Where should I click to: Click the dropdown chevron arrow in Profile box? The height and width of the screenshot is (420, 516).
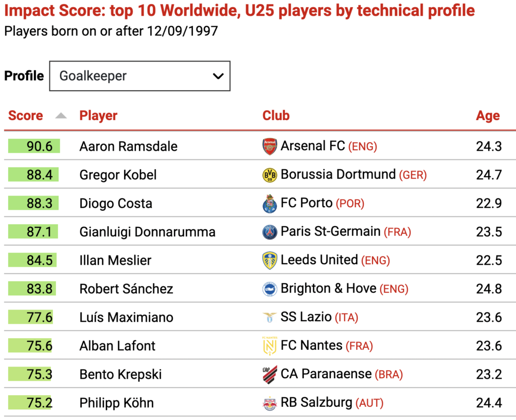[218, 76]
